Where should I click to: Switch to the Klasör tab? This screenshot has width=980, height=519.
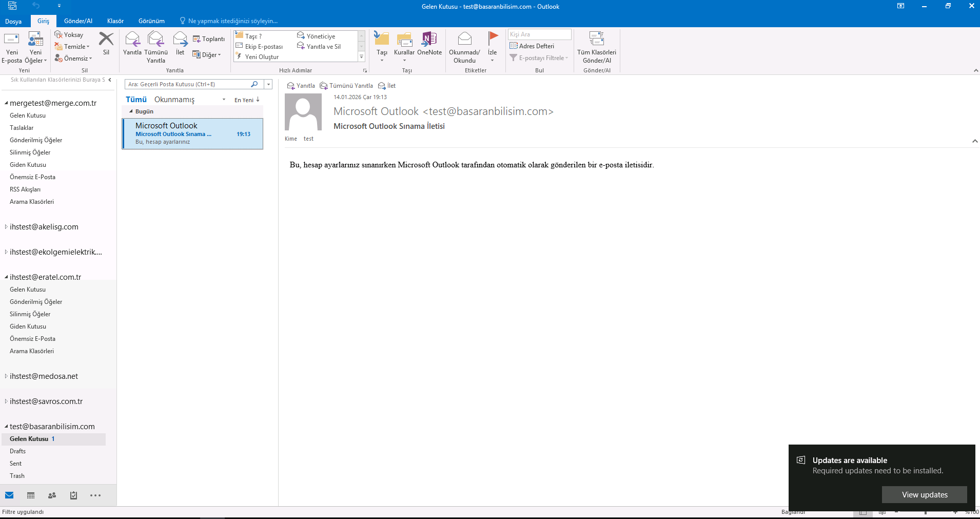click(115, 21)
